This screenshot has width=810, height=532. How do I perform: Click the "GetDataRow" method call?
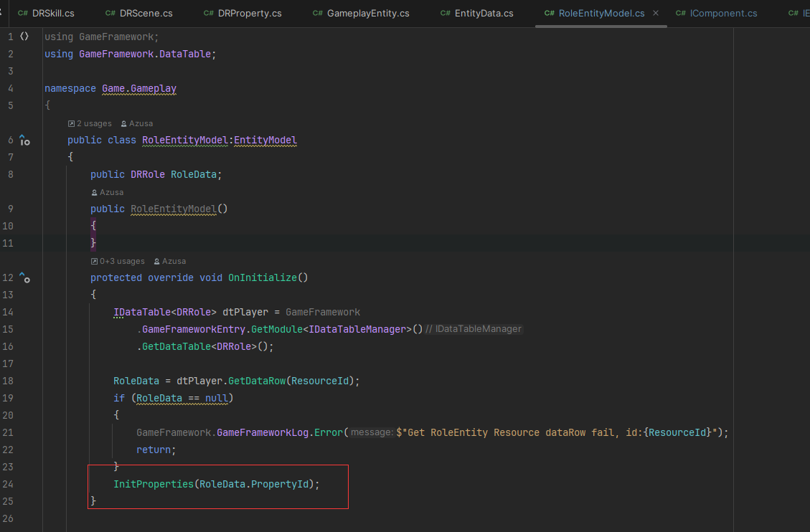pos(257,381)
